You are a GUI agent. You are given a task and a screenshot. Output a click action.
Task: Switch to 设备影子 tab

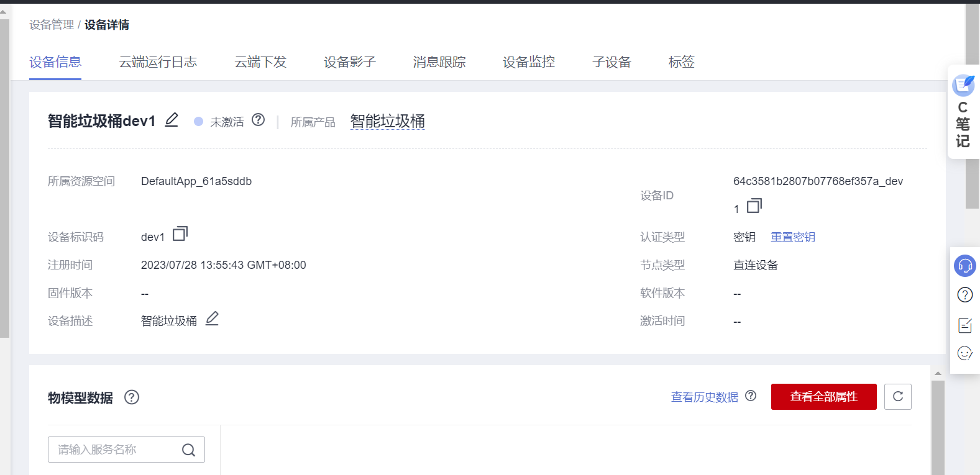click(x=350, y=62)
